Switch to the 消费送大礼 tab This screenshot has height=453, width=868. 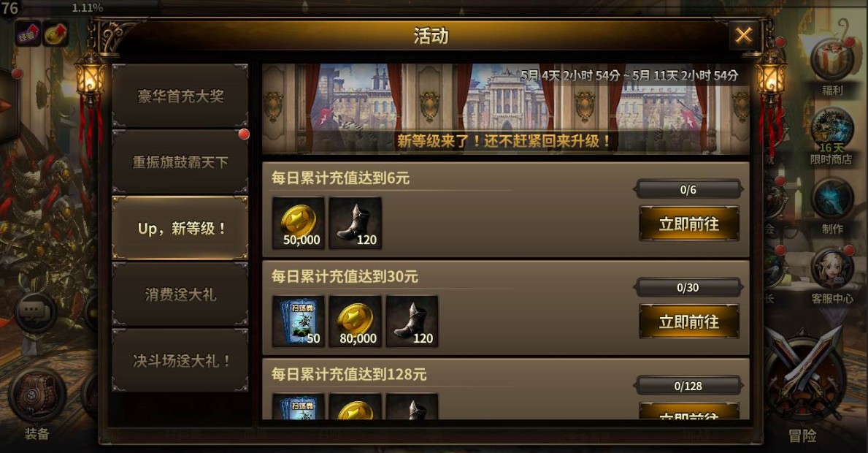point(180,294)
